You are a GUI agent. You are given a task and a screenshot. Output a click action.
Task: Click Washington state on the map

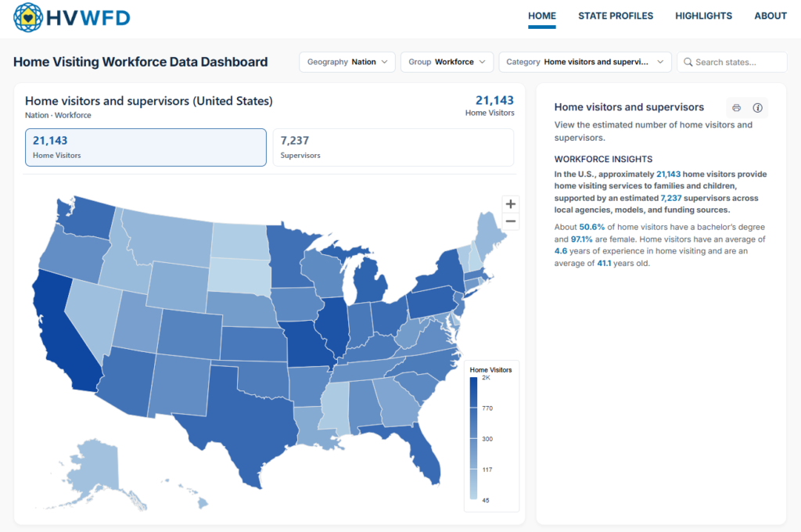click(x=89, y=217)
